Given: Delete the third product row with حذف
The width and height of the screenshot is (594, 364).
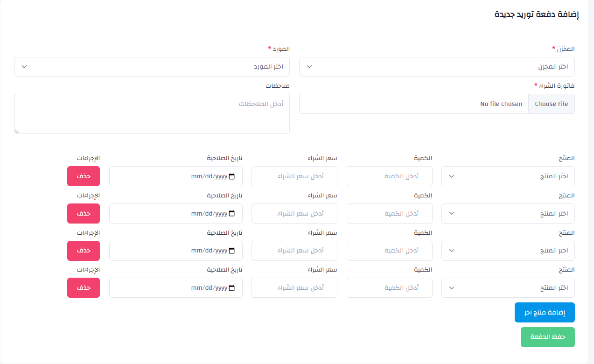Looking at the screenshot, I should coord(84,251).
